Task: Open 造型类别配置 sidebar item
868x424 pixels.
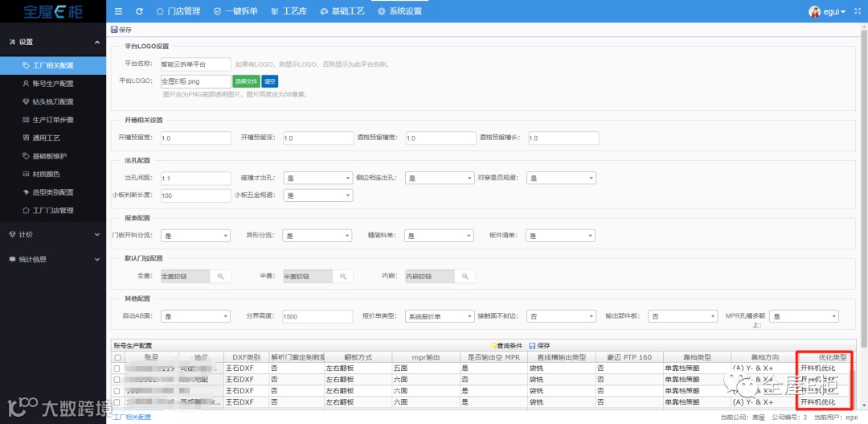Action: tap(53, 192)
